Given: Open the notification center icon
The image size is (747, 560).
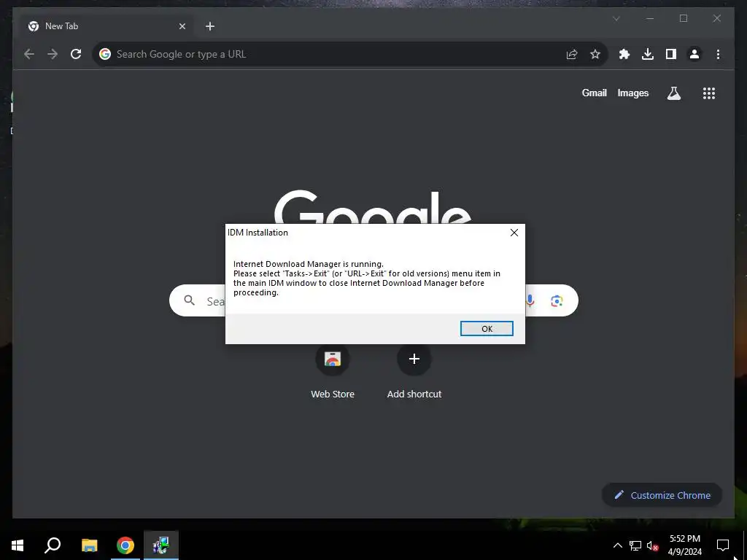Looking at the screenshot, I should (x=723, y=545).
